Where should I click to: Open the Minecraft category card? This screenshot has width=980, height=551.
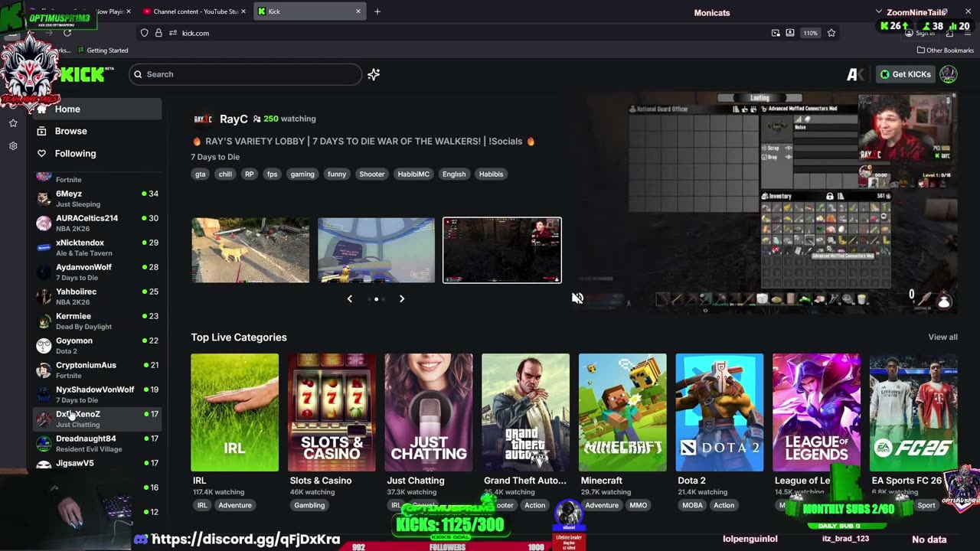622,412
